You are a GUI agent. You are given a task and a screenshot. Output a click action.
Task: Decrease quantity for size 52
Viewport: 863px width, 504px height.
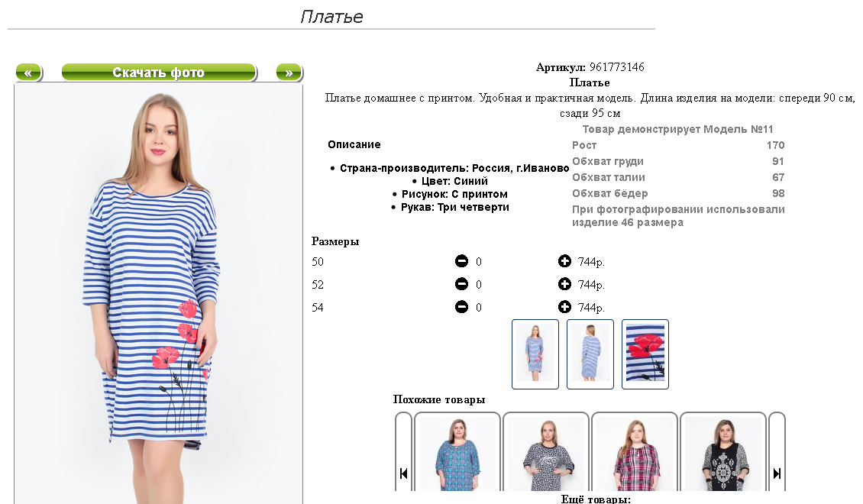(x=461, y=284)
